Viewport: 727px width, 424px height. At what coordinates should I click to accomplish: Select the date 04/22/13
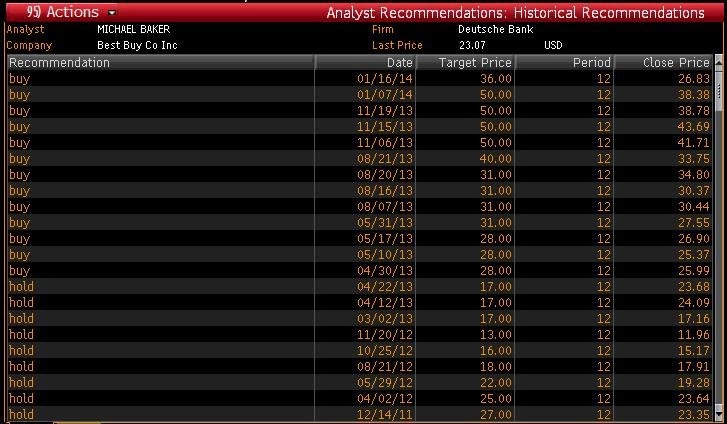click(385, 287)
